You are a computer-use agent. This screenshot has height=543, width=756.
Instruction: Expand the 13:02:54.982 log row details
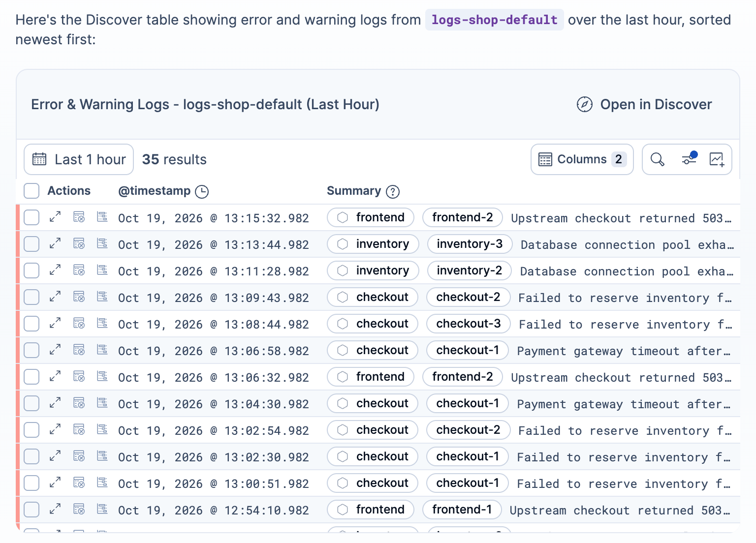point(55,429)
